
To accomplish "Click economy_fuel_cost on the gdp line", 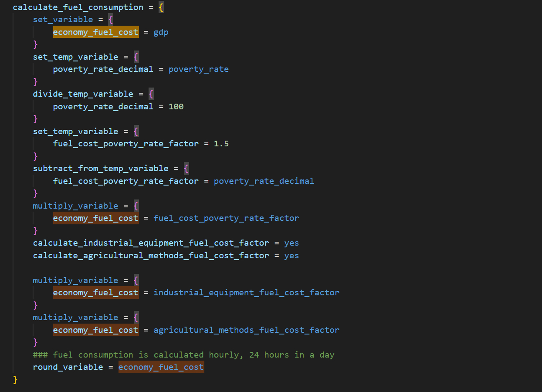I will [96, 32].
